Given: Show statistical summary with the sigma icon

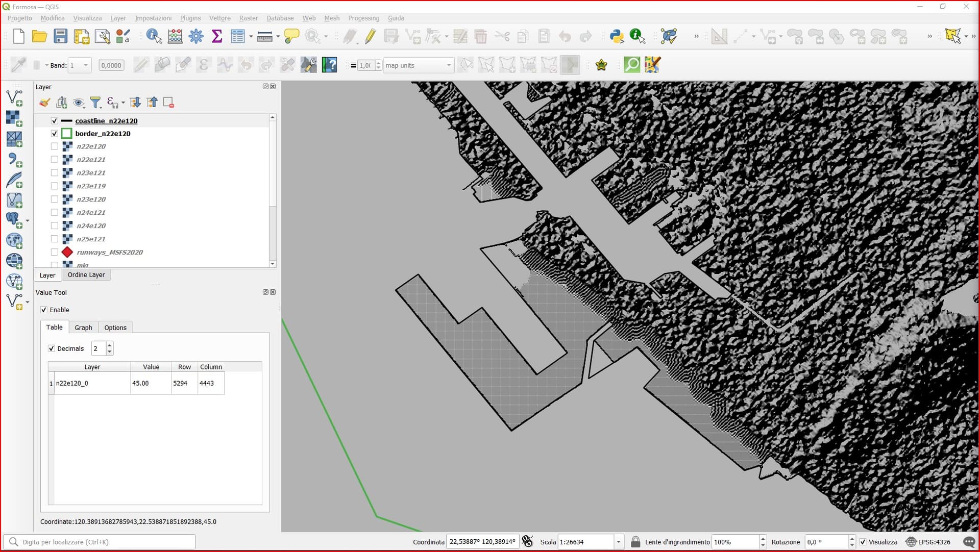Looking at the screenshot, I should (x=217, y=36).
